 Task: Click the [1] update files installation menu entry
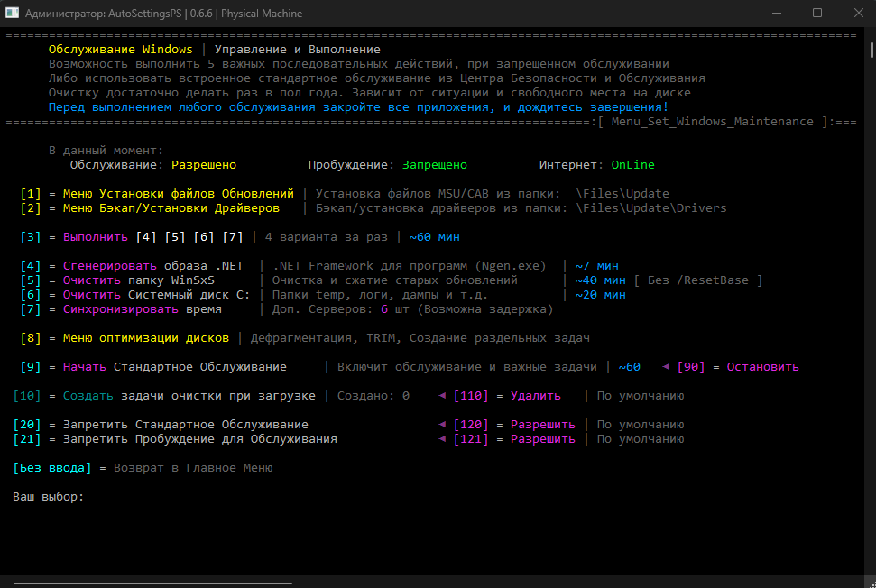click(158, 194)
